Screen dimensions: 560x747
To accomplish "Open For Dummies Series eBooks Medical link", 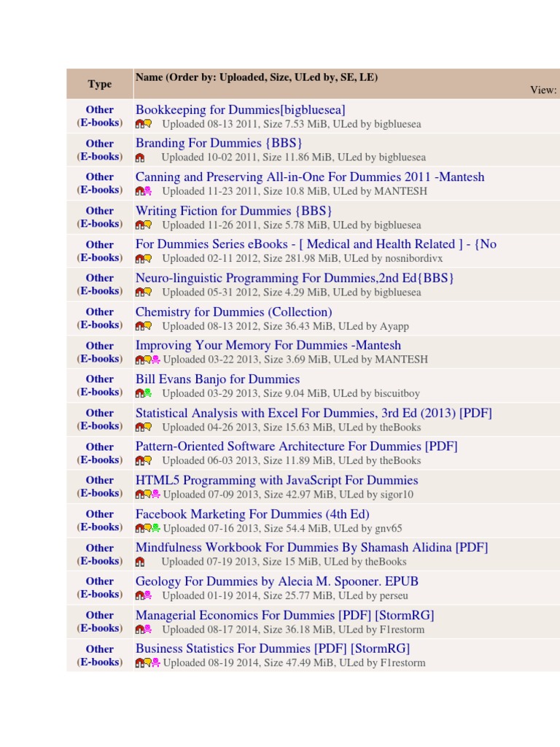I will [316, 244].
